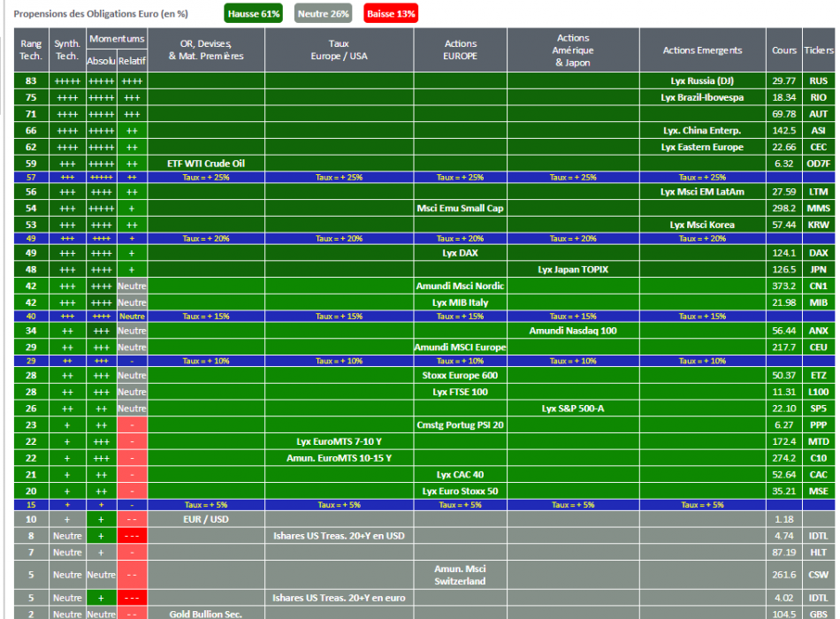
Task: Click the "RIO" ticker
Action: 819,97
